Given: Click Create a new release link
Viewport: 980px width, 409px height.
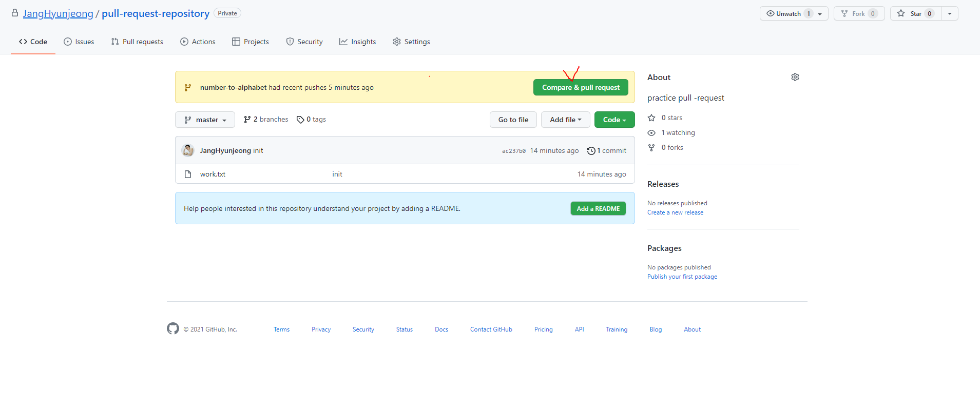Looking at the screenshot, I should click(675, 212).
